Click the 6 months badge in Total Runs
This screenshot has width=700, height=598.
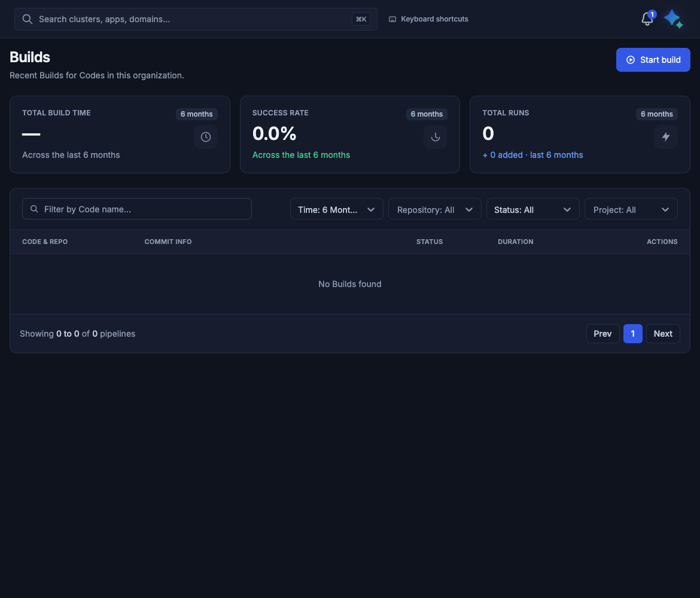(657, 114)
